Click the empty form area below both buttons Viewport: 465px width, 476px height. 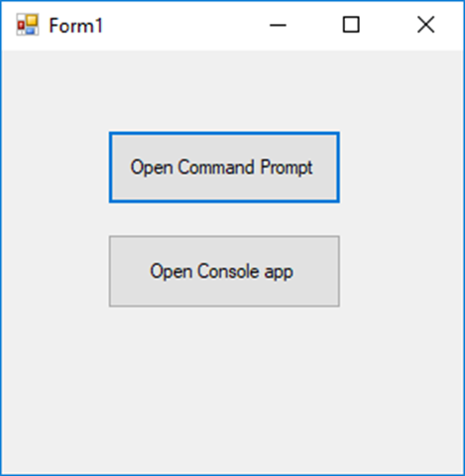point(231,390)
